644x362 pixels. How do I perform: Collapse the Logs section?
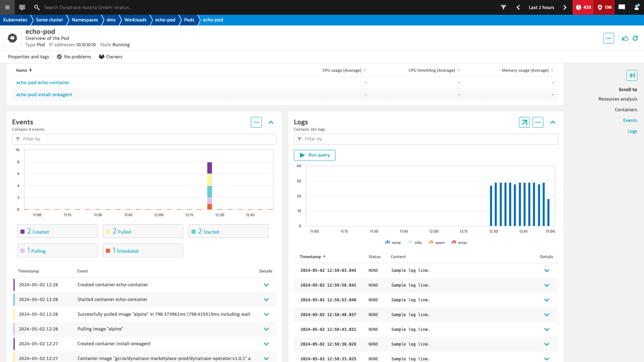pyautogui.click(x=553, y=122)
